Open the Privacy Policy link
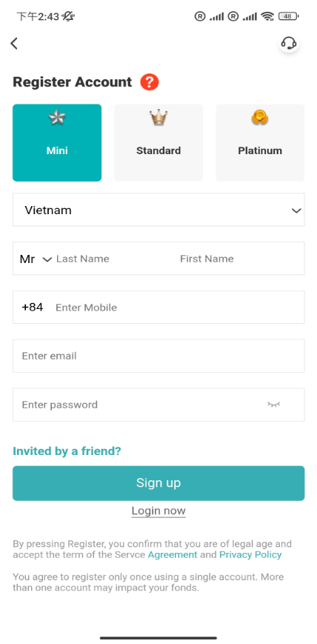 [250, 555]
